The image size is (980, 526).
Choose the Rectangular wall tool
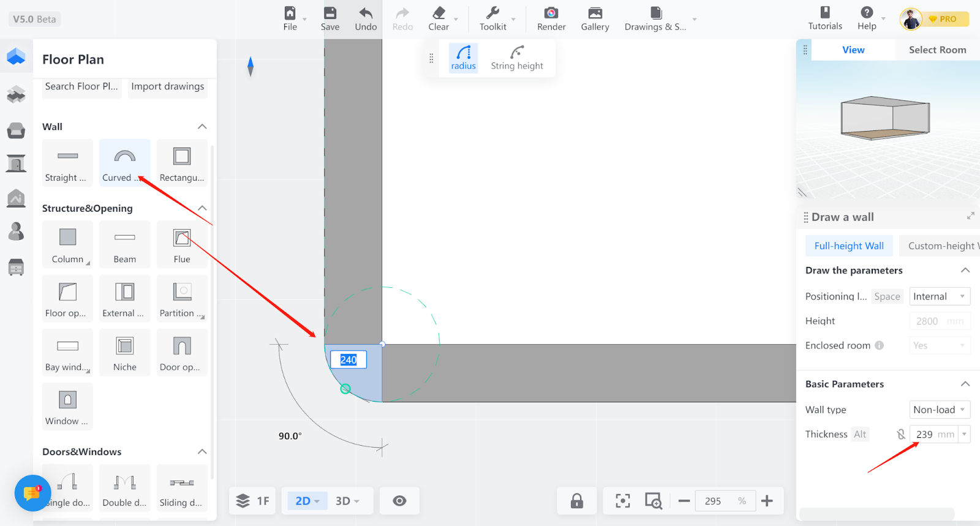pos(182,162)
